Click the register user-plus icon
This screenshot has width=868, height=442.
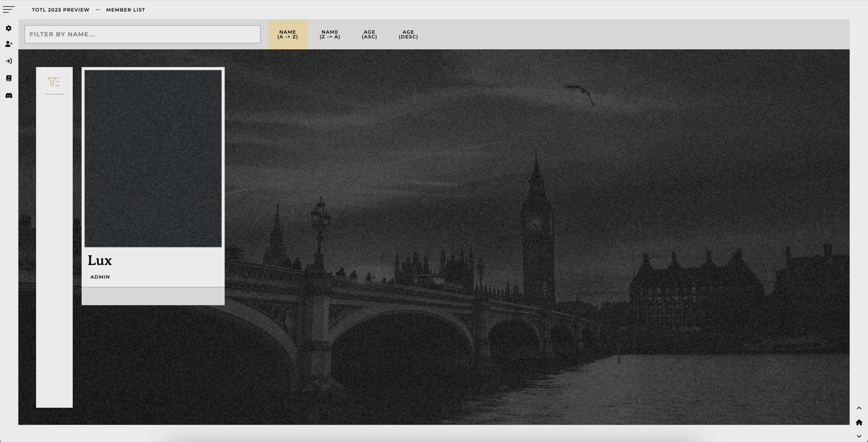(9, 44)
